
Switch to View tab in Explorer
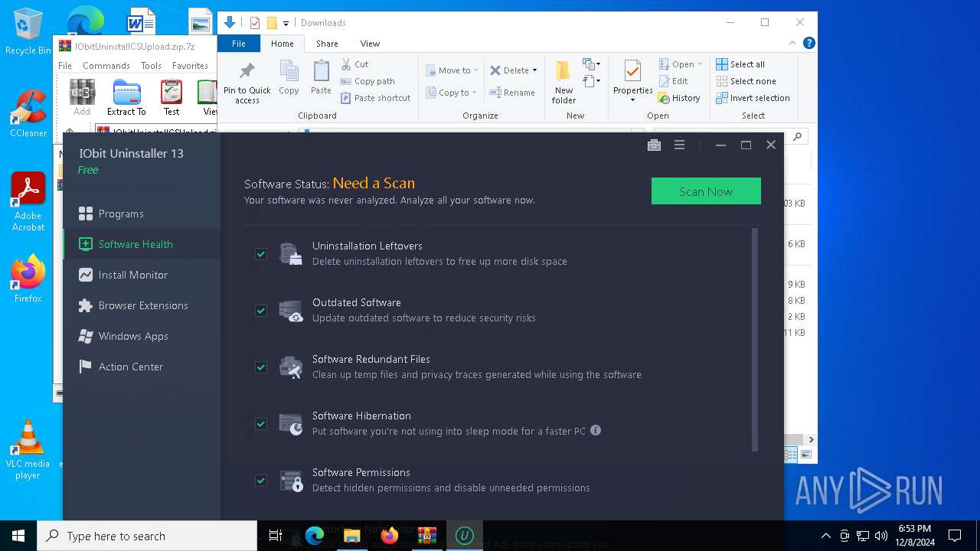click(x=370, y=44)
